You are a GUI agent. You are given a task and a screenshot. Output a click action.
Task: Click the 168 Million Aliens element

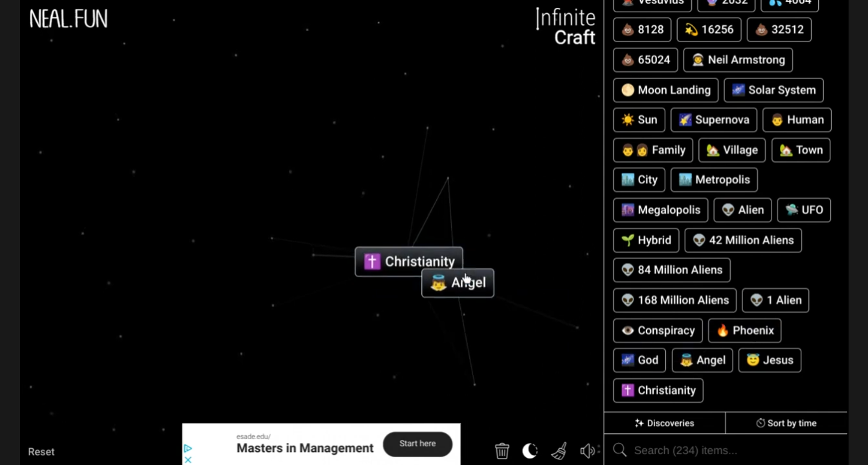[675, 300]
